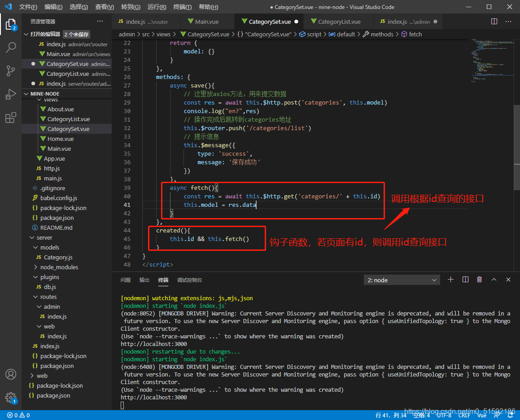Click the errors and warnings status indicator
Image resolution: width=520 pixels, height=420 pixels.
click(x=18, y=415)
